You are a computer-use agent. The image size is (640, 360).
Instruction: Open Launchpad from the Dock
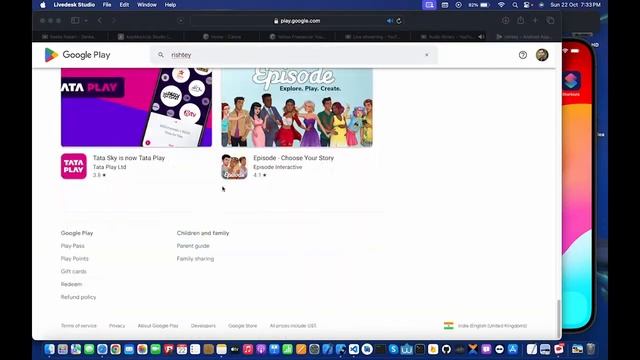[x=62, y=349]
